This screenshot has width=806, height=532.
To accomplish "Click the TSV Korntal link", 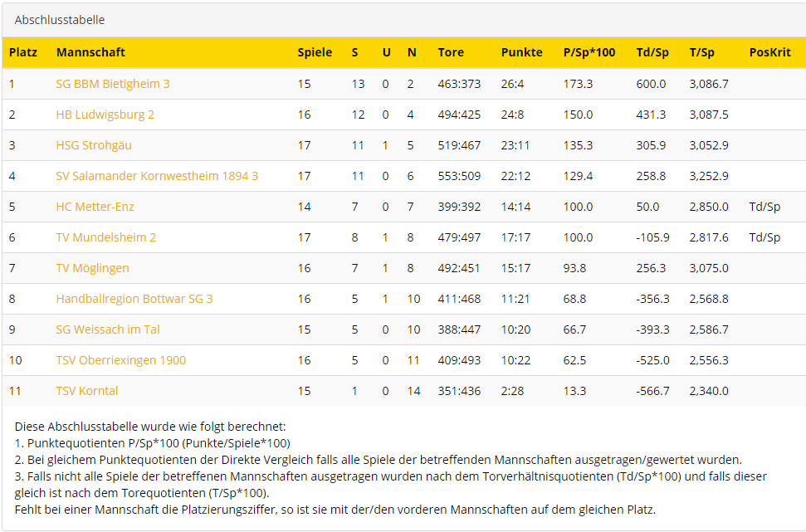I will 87,391.
